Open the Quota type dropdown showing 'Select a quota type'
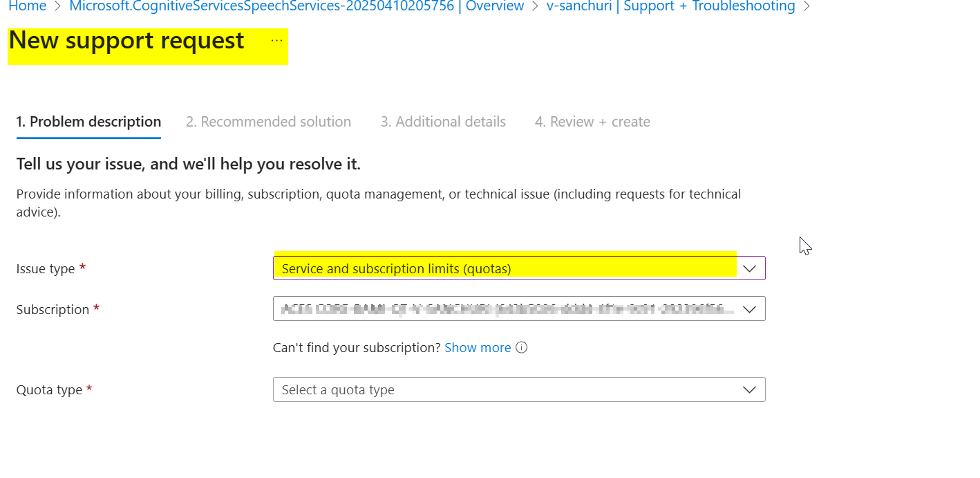Image resolution: width=980 pixels, height=478 pixels. coord(518,389)
